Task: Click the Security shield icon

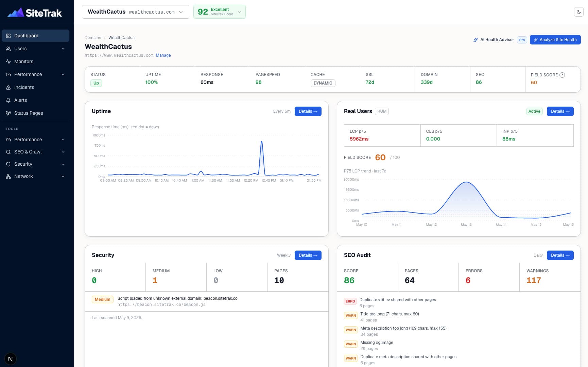Action: (x=8, y=164)
